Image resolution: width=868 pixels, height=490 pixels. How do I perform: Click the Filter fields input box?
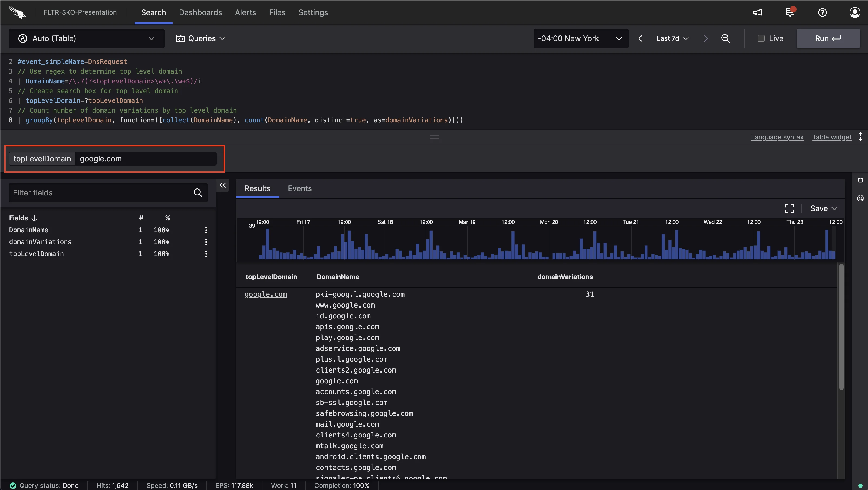point(108,192)
